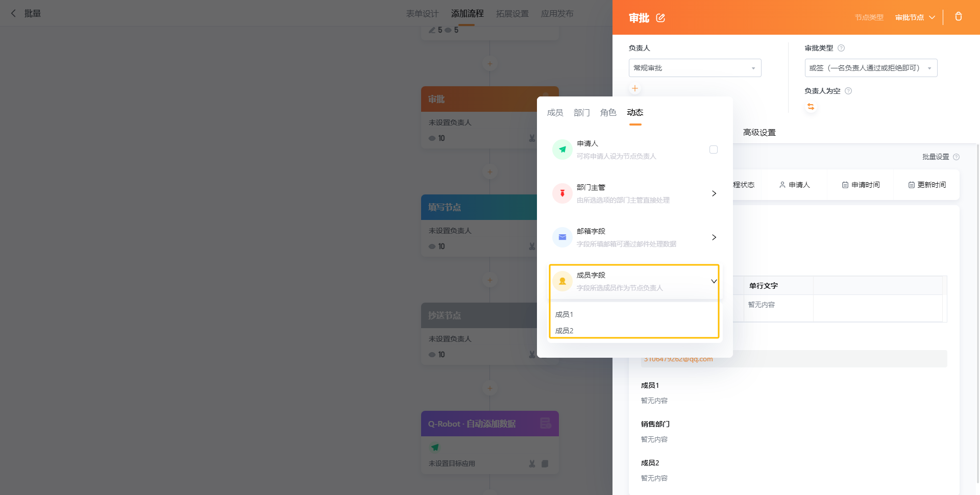980x495 pixels.
Task: Click the red 部门主管 icon
Action: tap(562, 193)
